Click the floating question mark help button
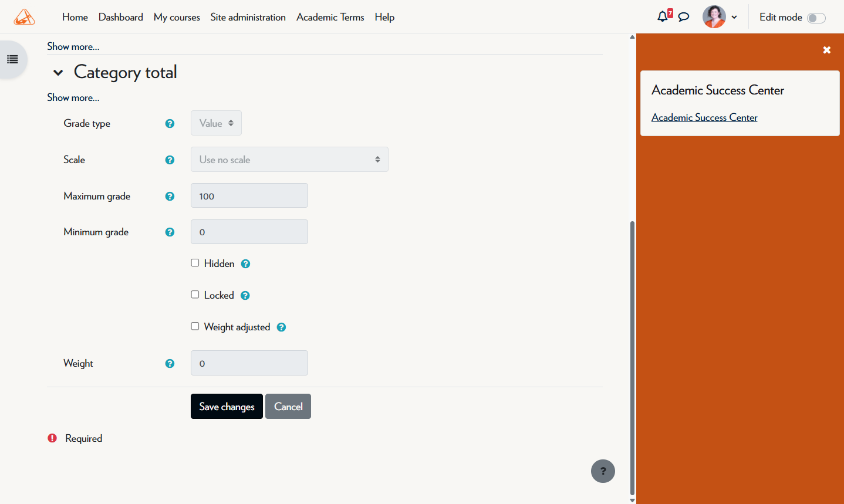The height and width of the screenshot is (504, 844). coord(603,471)
